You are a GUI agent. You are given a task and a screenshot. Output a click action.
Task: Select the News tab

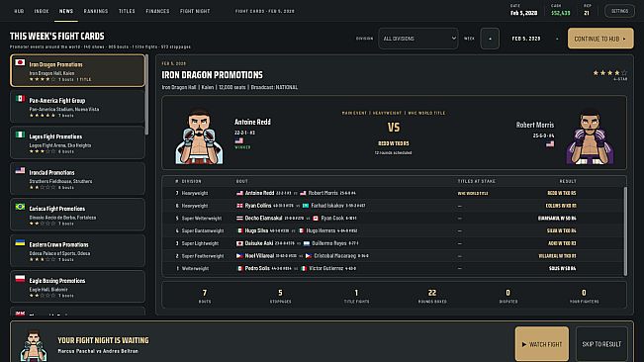(66, 11)
